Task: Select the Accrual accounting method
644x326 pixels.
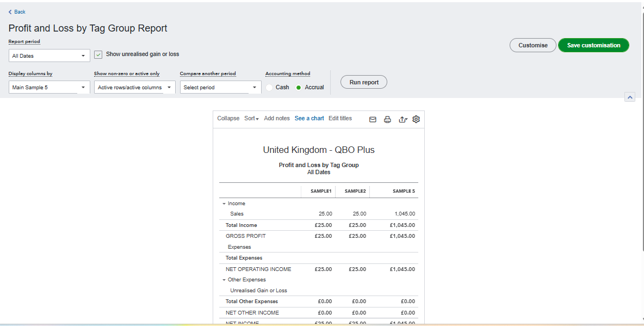Action: [x=299, y=87]
